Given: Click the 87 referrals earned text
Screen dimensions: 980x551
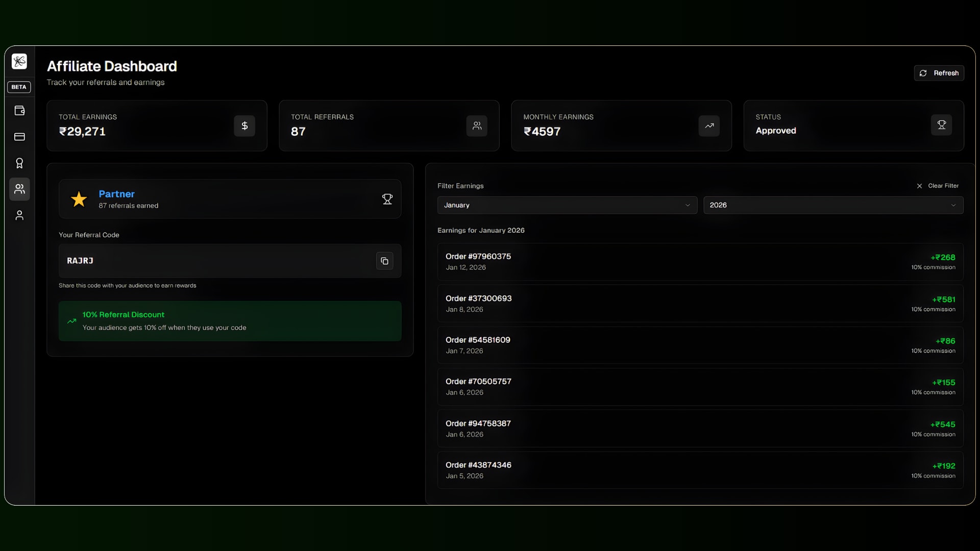Looking at the screenshot, I should pos(128,206).
